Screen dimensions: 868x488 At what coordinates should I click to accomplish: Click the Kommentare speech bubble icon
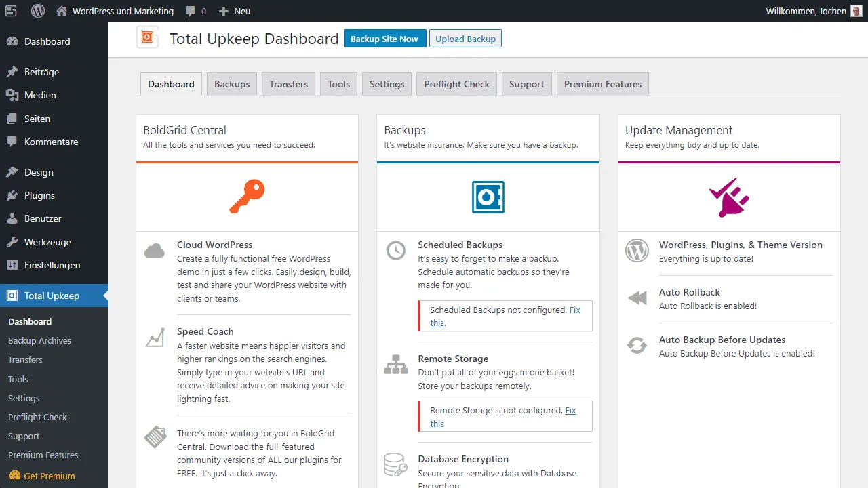click(x=12, y=142)
